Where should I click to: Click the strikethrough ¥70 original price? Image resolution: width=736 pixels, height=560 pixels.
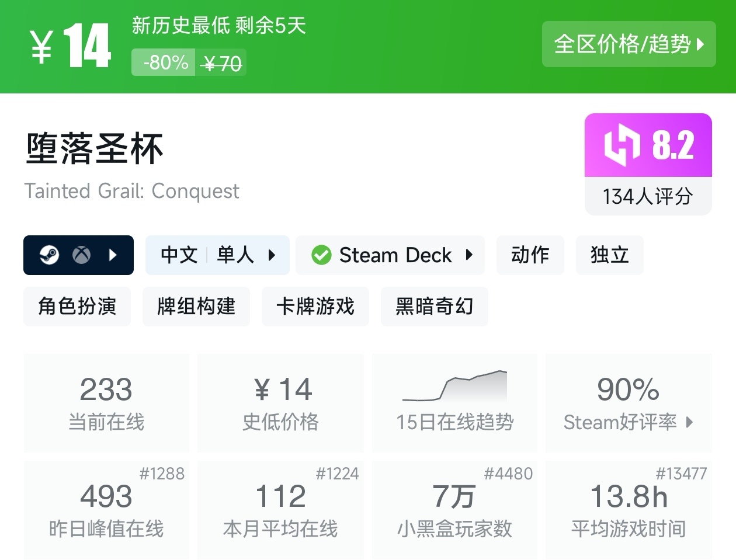coord(221,63)
